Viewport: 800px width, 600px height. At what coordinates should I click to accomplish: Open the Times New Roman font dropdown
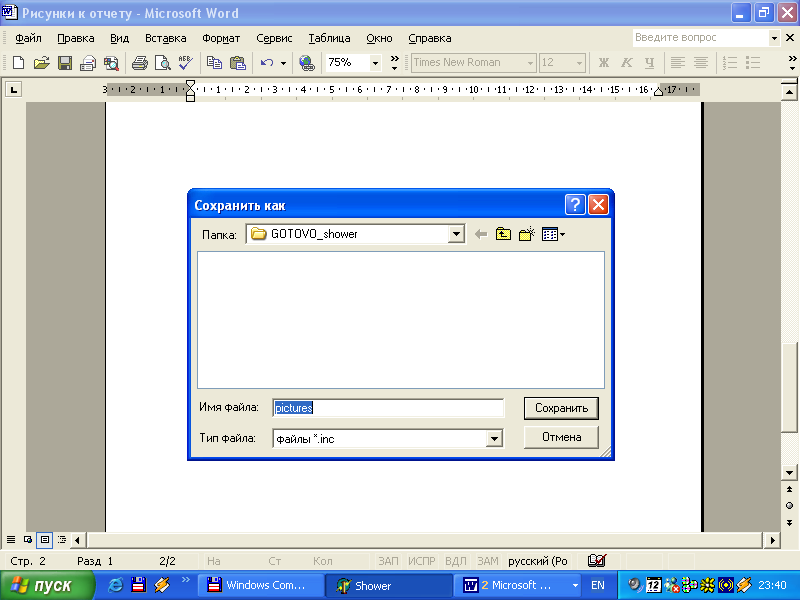[530, 63]
